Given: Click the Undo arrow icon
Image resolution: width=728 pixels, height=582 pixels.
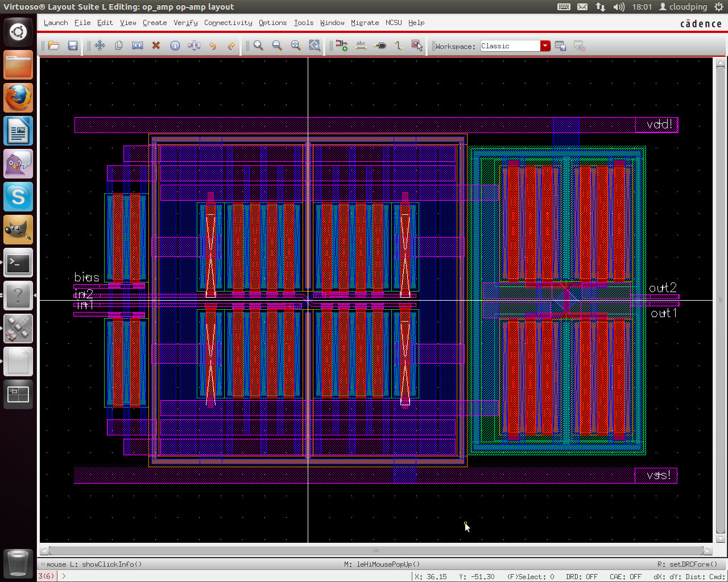Looking at the screenshot, I should click(213, 45).
